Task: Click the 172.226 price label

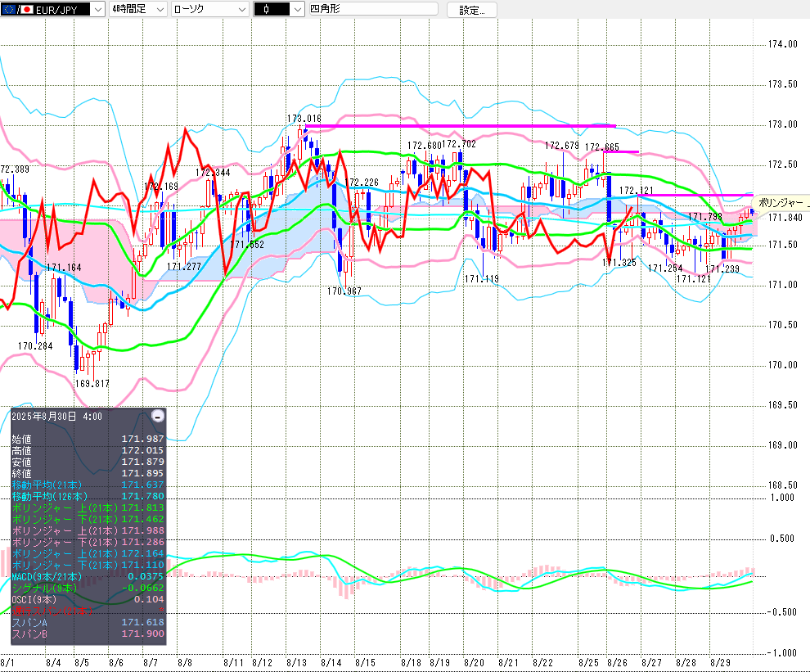Action: pyautogui.click(x=362, y=183)
